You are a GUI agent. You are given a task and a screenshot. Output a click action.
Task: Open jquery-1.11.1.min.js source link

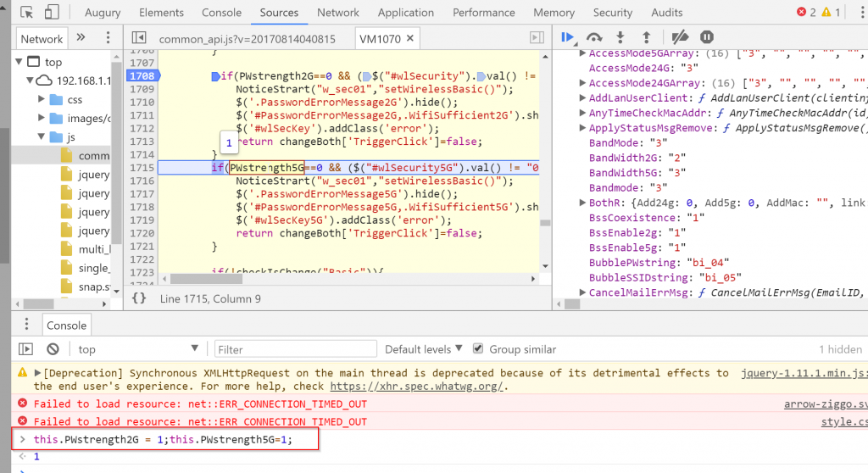804,373
